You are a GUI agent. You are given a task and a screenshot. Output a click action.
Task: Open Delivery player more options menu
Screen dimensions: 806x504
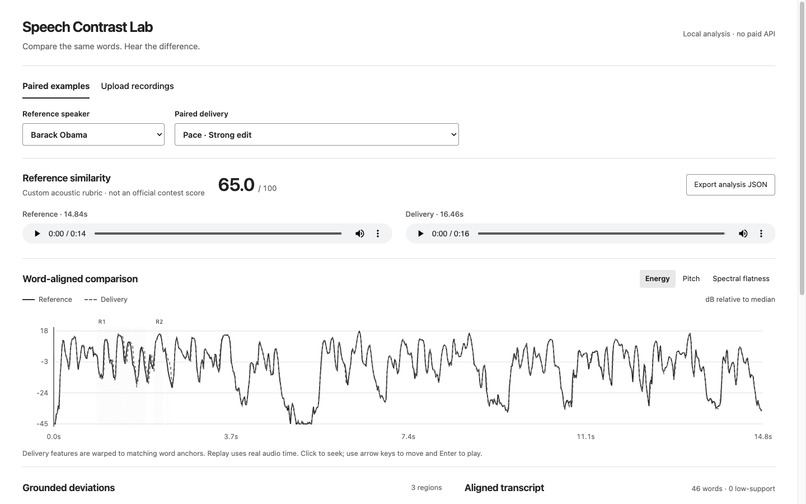click(761, 233)
